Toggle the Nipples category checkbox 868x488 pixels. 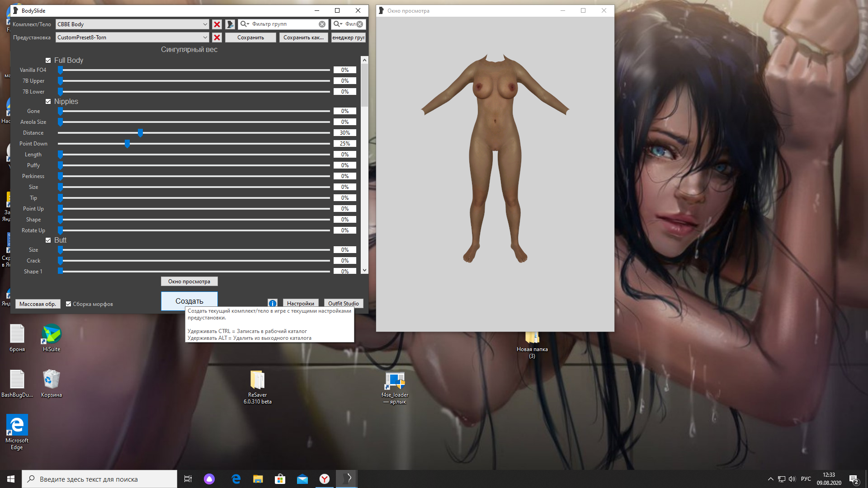click(x=48, y=102)
